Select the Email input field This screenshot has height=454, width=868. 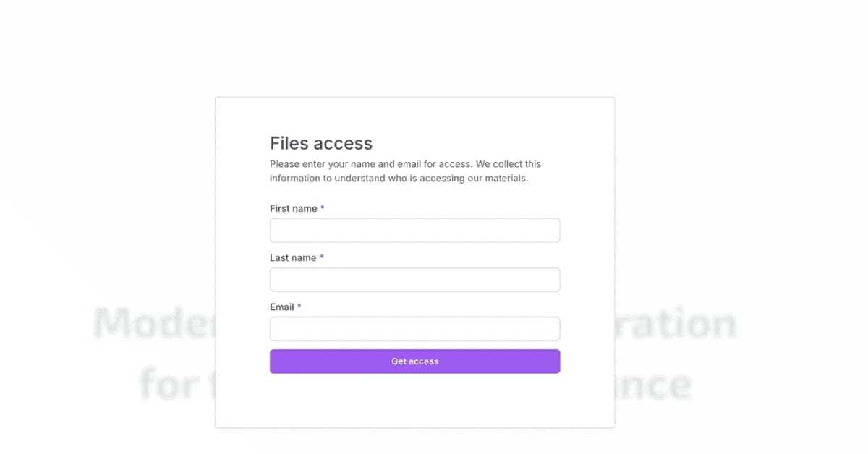[414, 329]
